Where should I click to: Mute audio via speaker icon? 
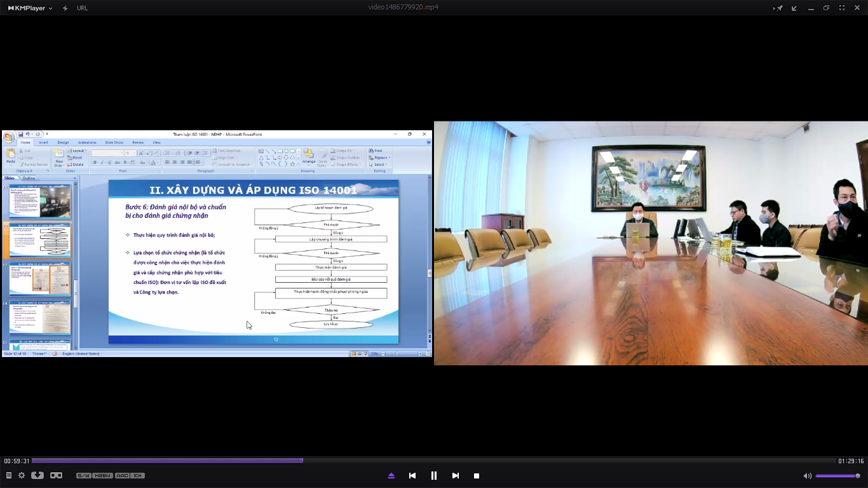click(807, 476)
